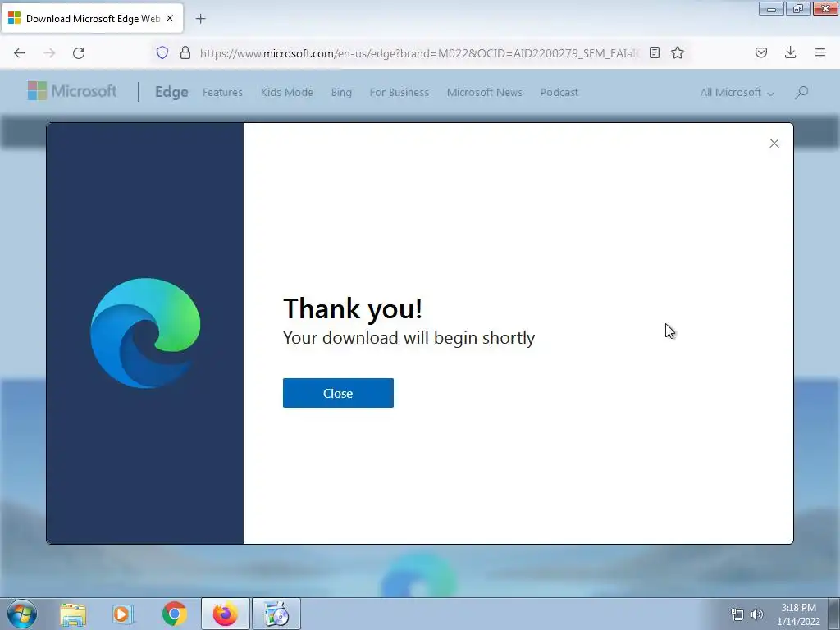Open the taskbar clock showing 3:18 PM
This screenshot has width=840, height=630.
(798, 614)
